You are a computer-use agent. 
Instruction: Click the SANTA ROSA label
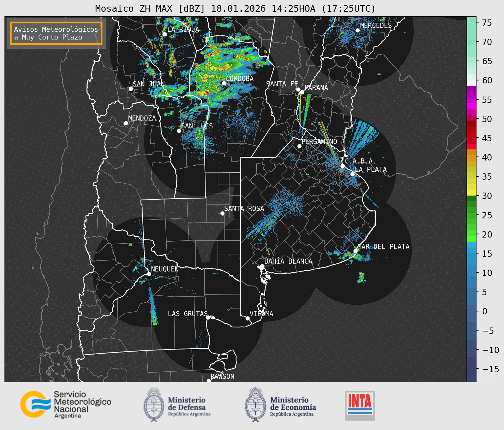point(244,208)
